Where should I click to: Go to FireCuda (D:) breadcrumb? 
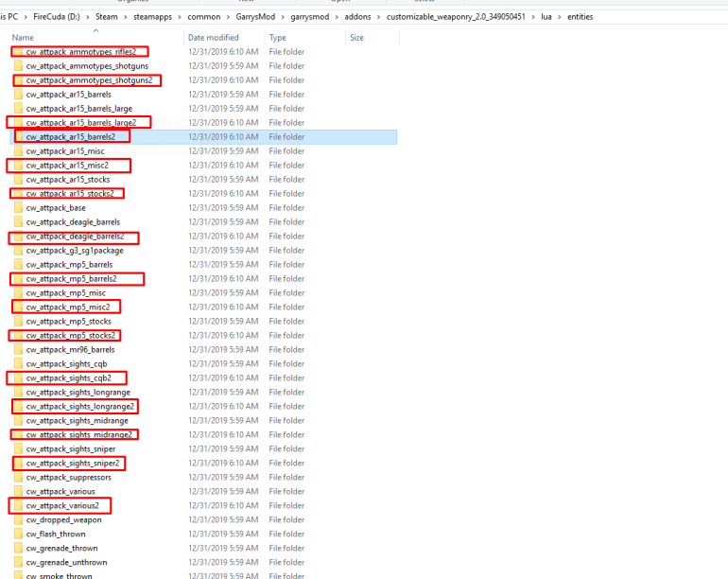click(x=57, y=17)
